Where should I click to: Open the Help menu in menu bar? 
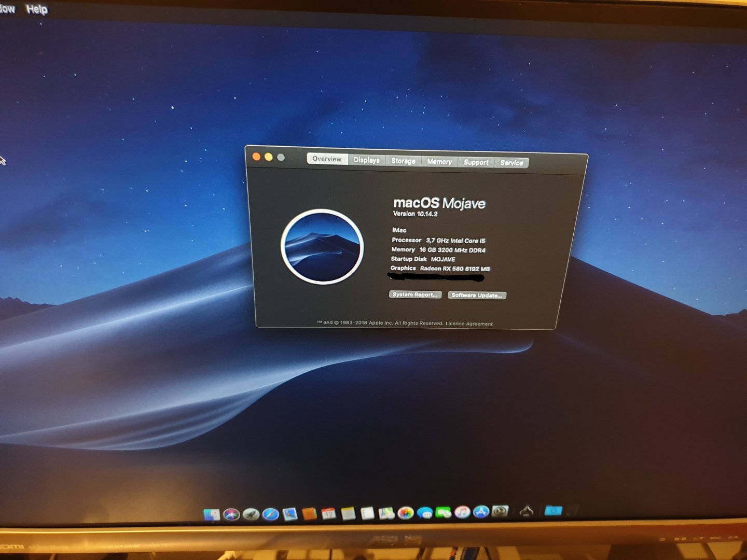click(36, 9)
